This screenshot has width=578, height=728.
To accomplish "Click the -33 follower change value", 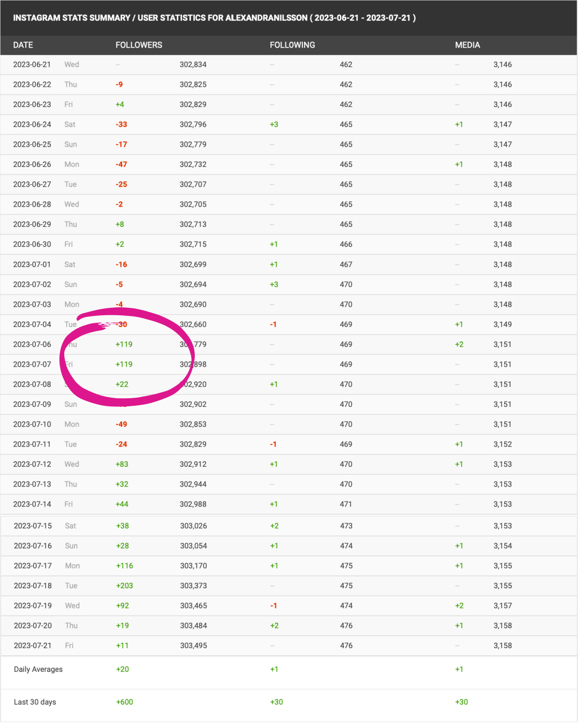I will coord(121,124).
